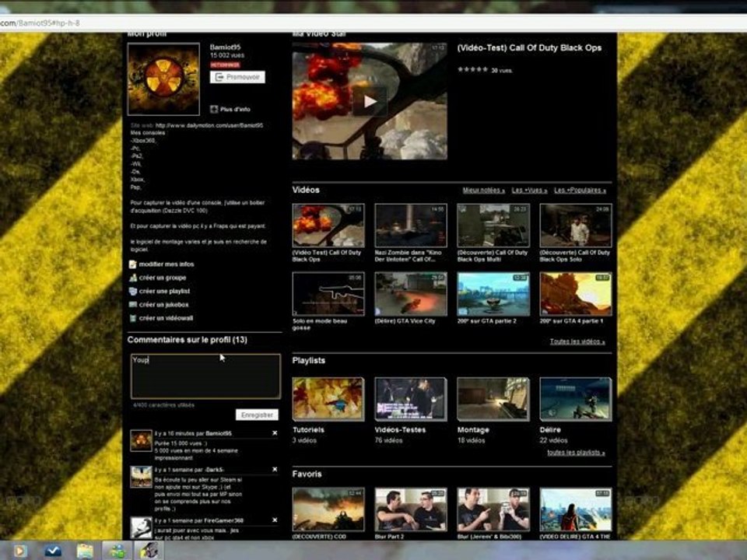Click the Enregistrer comment button

[257, 415]
